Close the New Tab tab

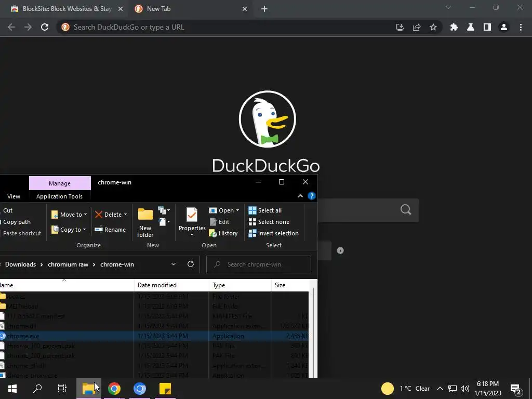(x=245, y=9)
